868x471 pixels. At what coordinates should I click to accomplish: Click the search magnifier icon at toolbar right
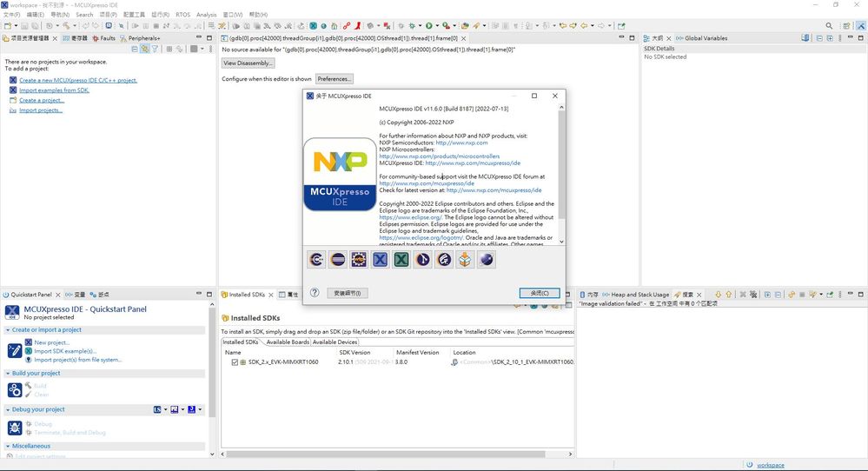829,25
